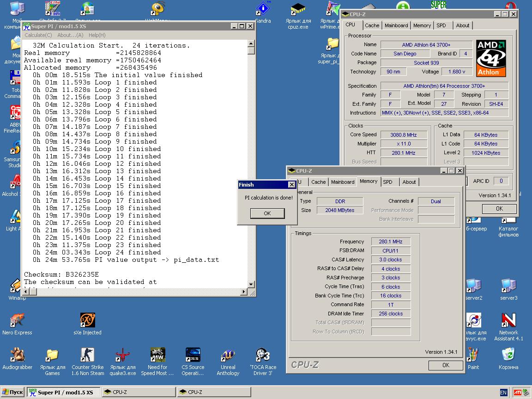This screenshot has height=399, width=532.
Task: Launch Need for Speed Most Wanted icon
Action: click(x=157, y=361)
